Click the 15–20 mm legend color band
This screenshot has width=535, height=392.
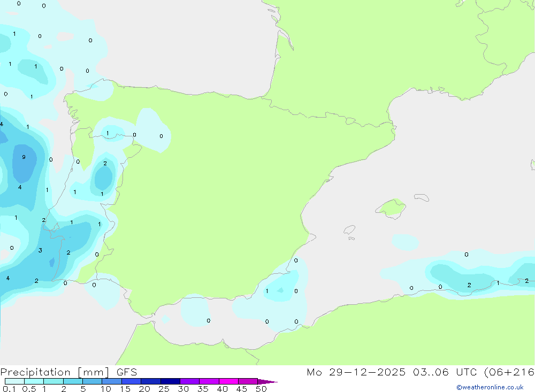(x=131, y=381)
